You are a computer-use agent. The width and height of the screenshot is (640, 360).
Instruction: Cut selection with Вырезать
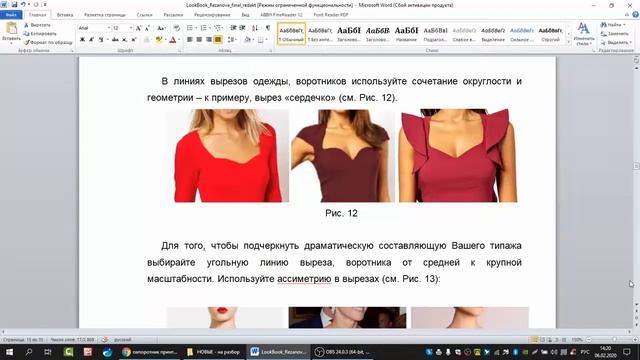pyautogui.click(x=37, y=25)
